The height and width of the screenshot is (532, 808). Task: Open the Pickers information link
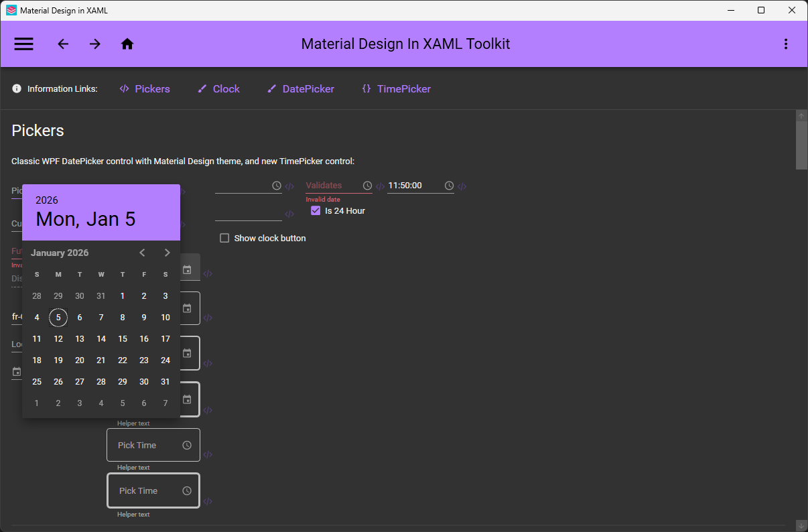145,88
